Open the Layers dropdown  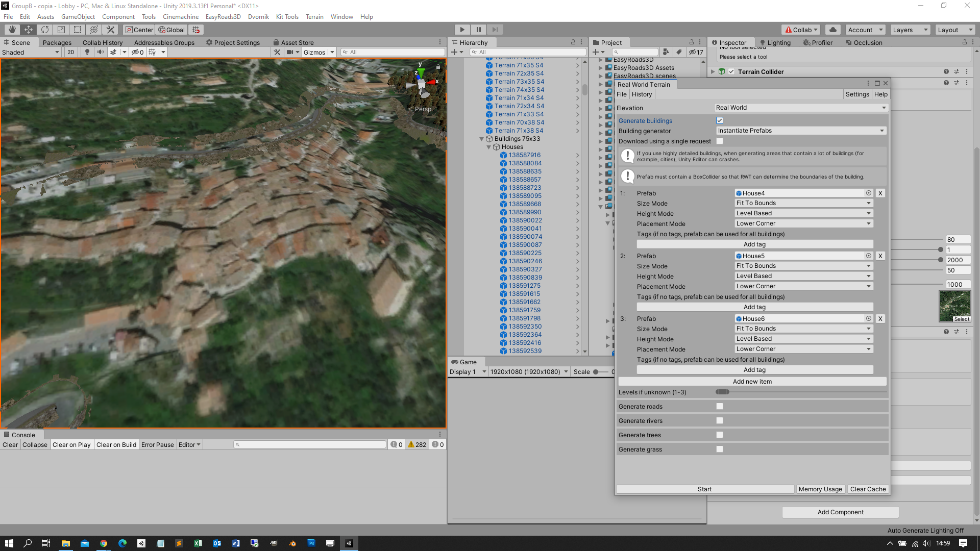(910, 30)
